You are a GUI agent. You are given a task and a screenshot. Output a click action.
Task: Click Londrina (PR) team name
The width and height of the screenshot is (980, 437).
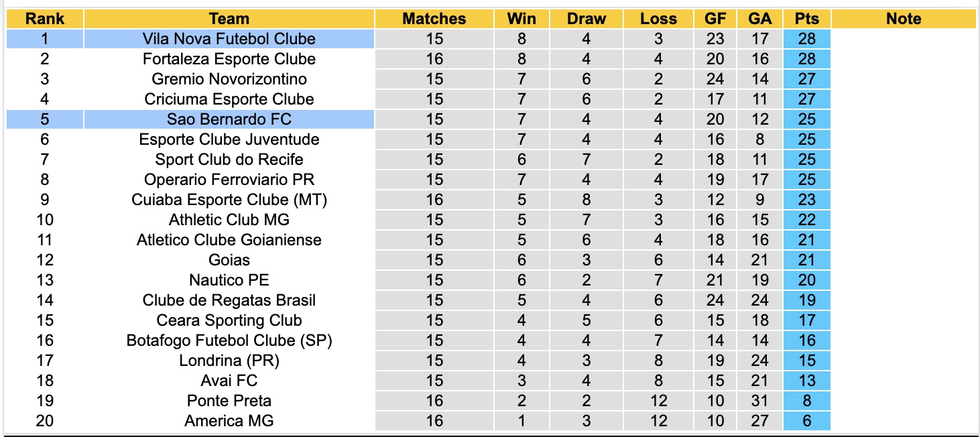click(229, 361)
